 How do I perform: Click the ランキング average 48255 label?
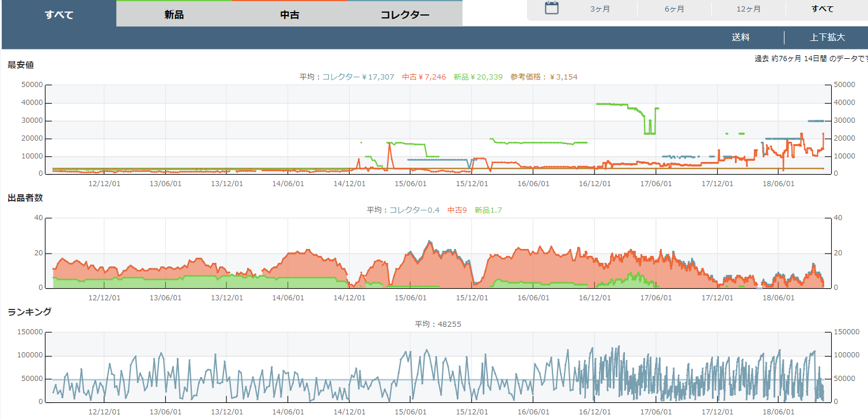(x=438, y=324)
